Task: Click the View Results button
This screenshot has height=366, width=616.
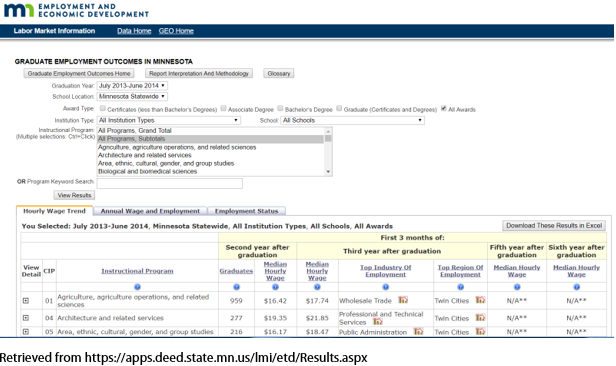Action: pos(74,195)
